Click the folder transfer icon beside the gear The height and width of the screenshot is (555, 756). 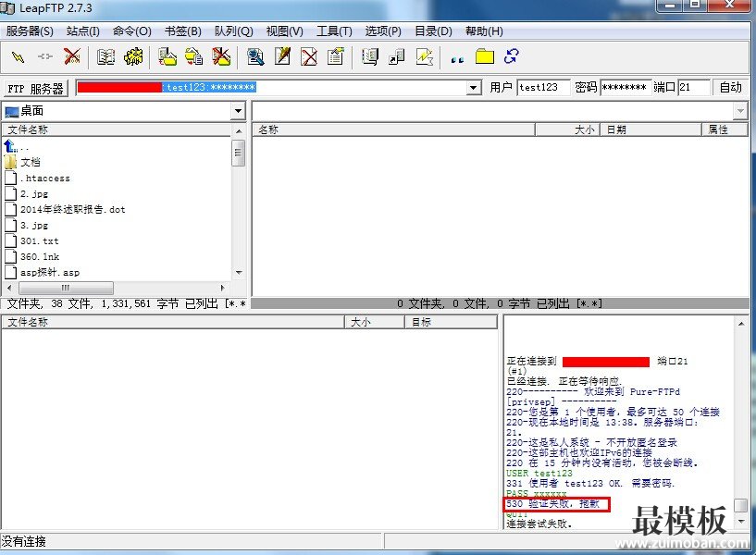pyautogui.click(x=167, y=56)
